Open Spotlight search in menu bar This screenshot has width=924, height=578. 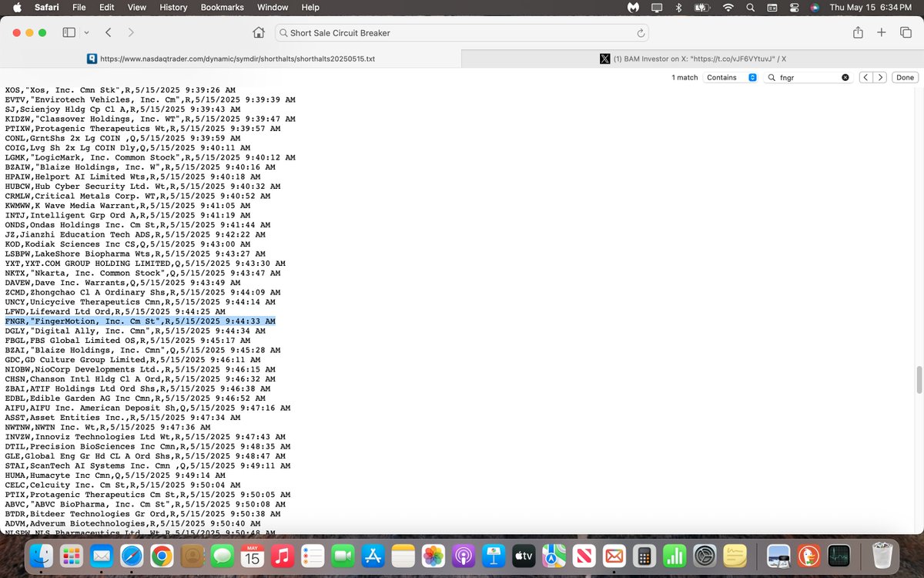(750, 7)
